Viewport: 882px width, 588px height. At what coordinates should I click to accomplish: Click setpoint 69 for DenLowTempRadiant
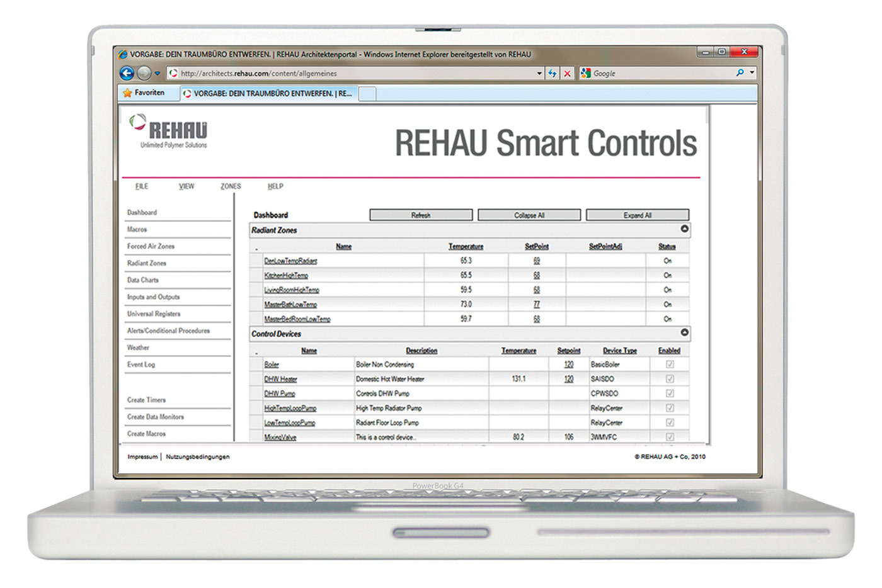(x=537, y=261)
